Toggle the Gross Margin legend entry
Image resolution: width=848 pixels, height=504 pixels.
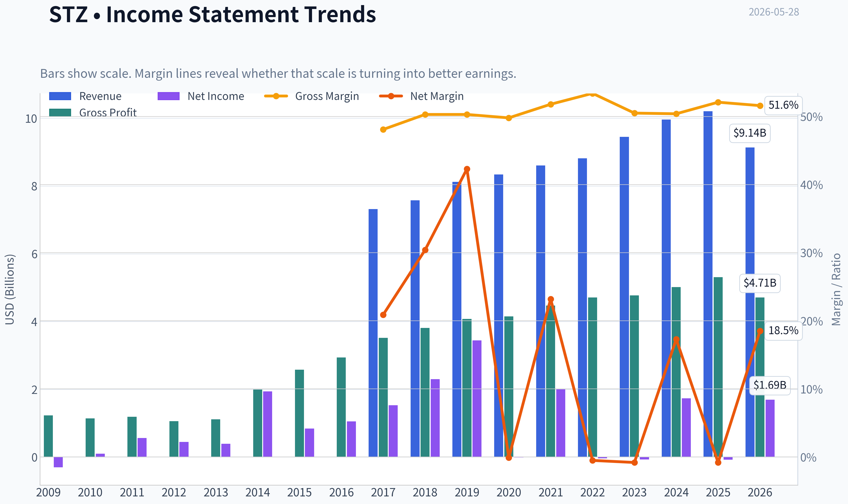pyautogui.click(x=311, y=96)
